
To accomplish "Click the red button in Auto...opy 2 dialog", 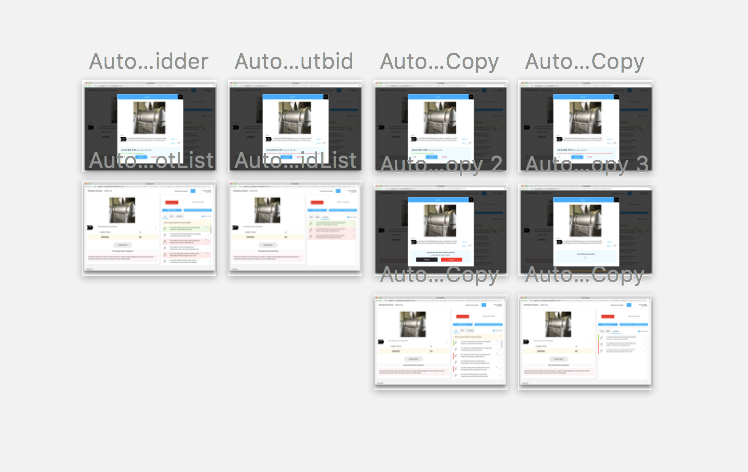I will click(x=451, y=260).
